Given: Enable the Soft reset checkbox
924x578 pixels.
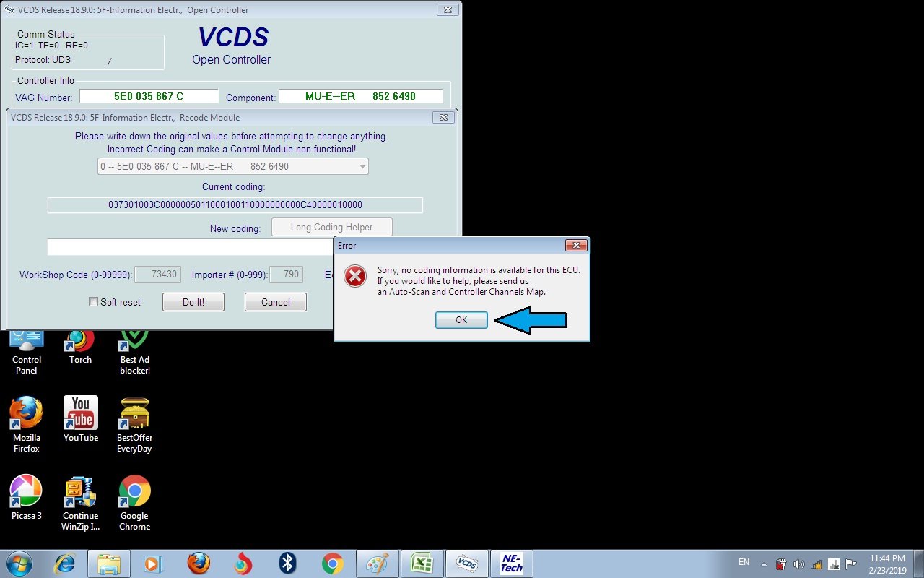Looking at the screenshot, I should click(92, 302).
